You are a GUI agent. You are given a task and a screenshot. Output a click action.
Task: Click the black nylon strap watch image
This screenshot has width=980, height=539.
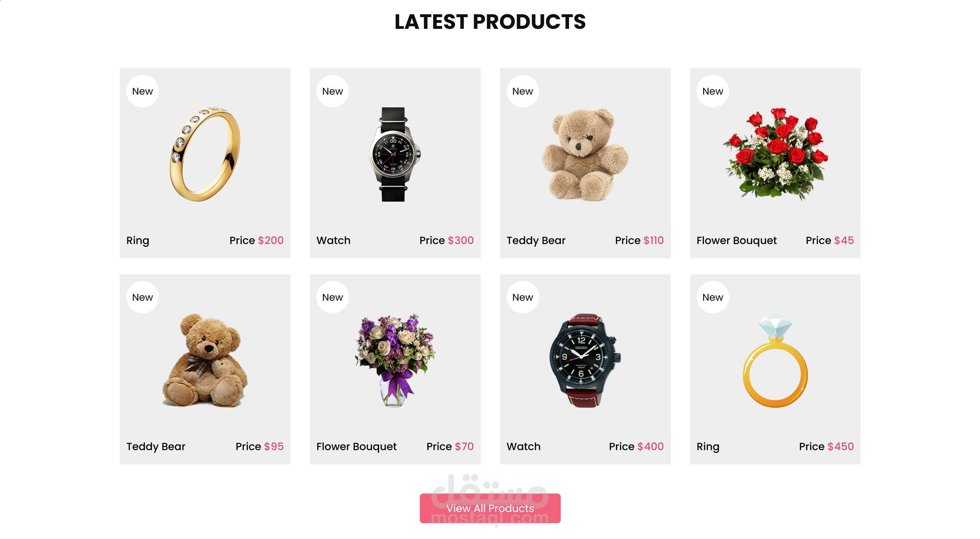[395, 154]
